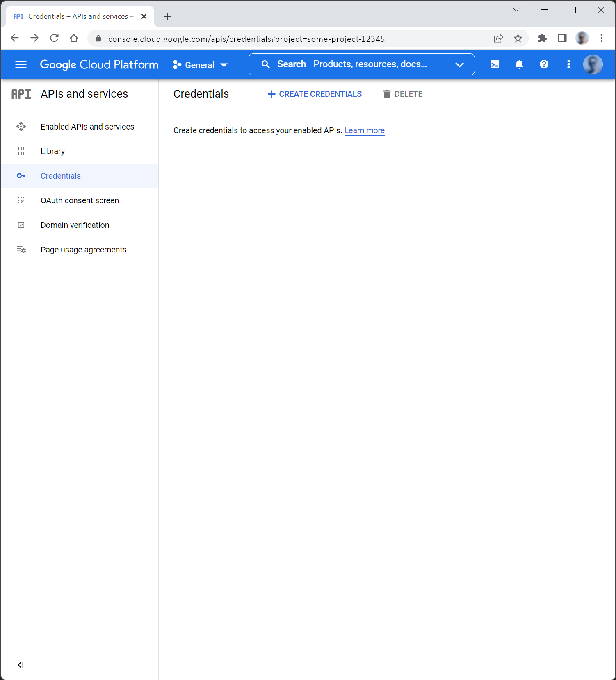Open Page usage agreements
Viewport: 616px width, 680px height.
click(x=83, y=250)
